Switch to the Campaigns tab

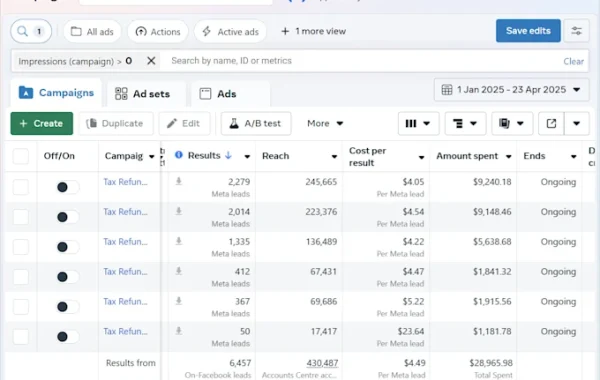click(x=57, y=93)
